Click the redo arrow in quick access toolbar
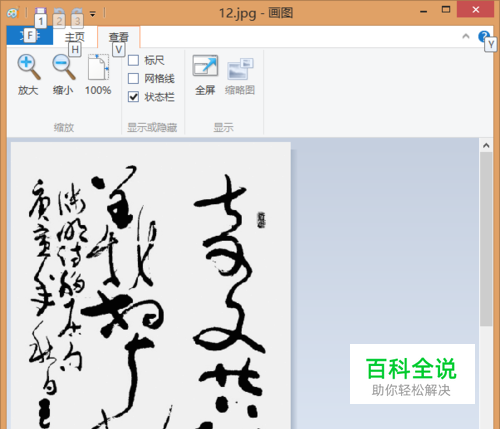Screen dimensions: 500x429 77,13
